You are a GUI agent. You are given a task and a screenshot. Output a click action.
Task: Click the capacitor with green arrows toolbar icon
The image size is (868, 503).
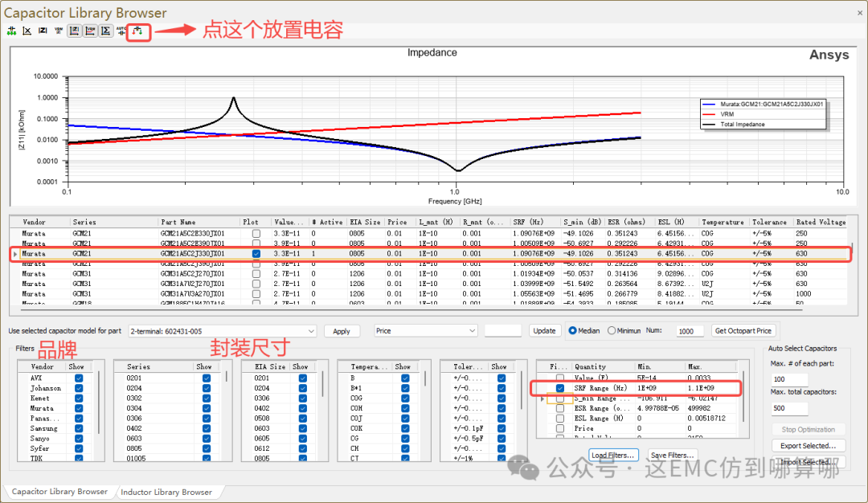pyautogui.click(x=11, y=31)
